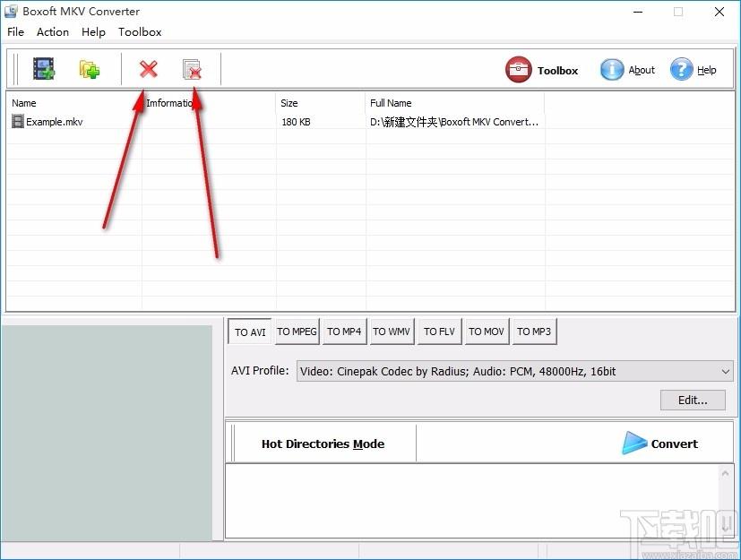Choose the TO FLV tab
Image resolution: width=741 pixels, height=560 pixels.
tap(439, 332)
